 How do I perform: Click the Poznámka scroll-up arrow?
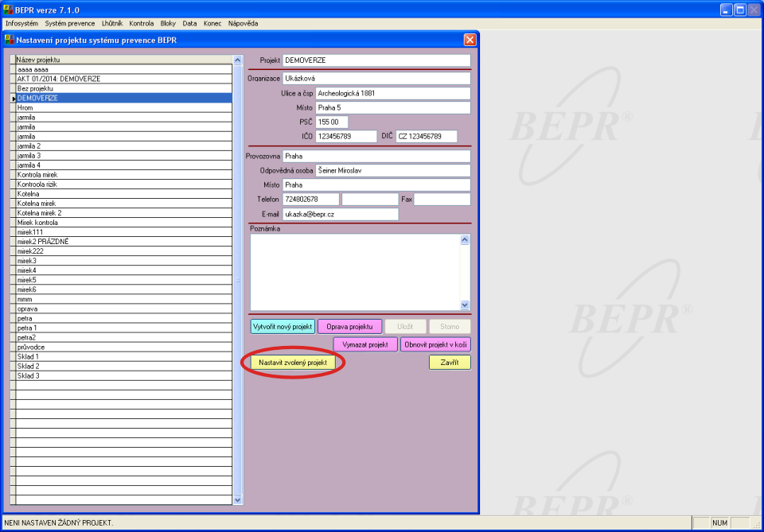465,239
